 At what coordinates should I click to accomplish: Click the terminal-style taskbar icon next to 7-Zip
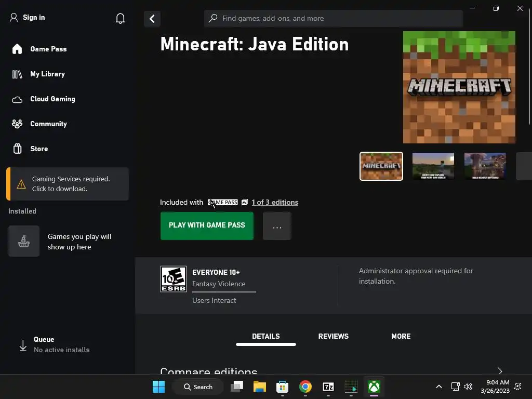pyautogui.click(x=351, y=387)
